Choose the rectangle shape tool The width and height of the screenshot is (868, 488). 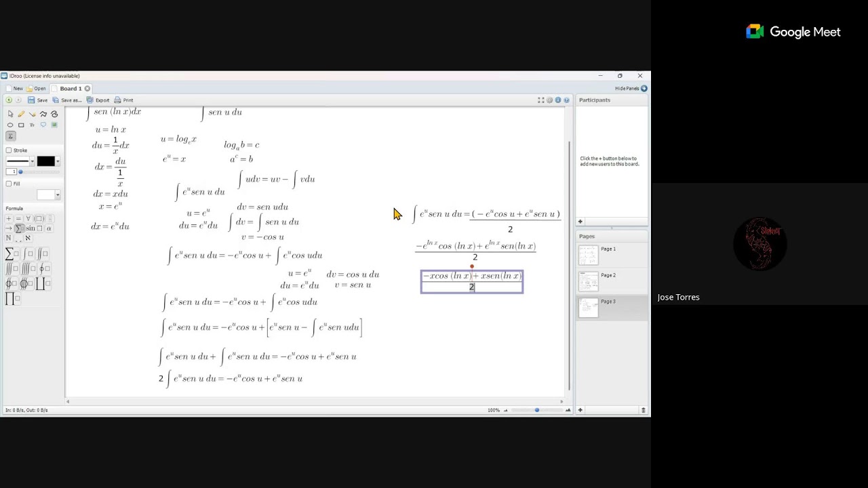click(21, 125)
